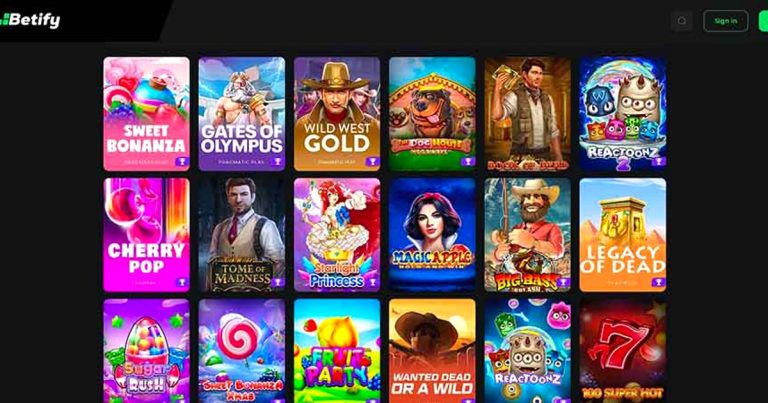The width and height of the screenshot is (768, 403).
Task: Open the Book of Dead game
Action: point(528,114)
